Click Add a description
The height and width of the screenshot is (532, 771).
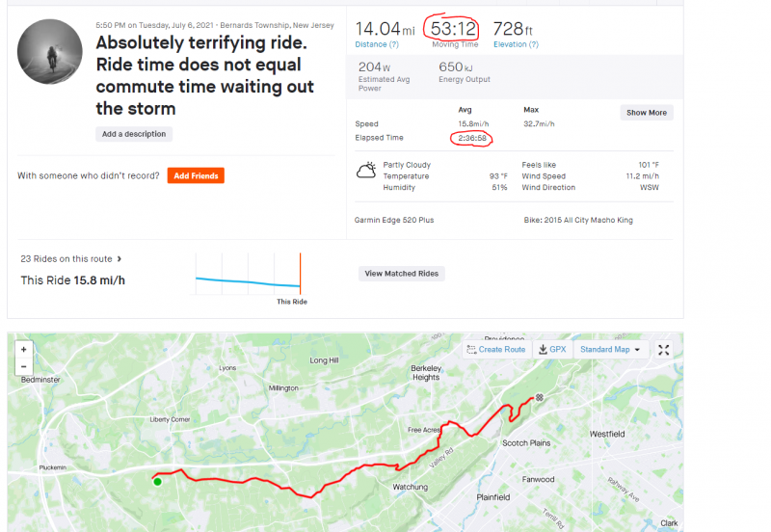click(x=134, y=134)
